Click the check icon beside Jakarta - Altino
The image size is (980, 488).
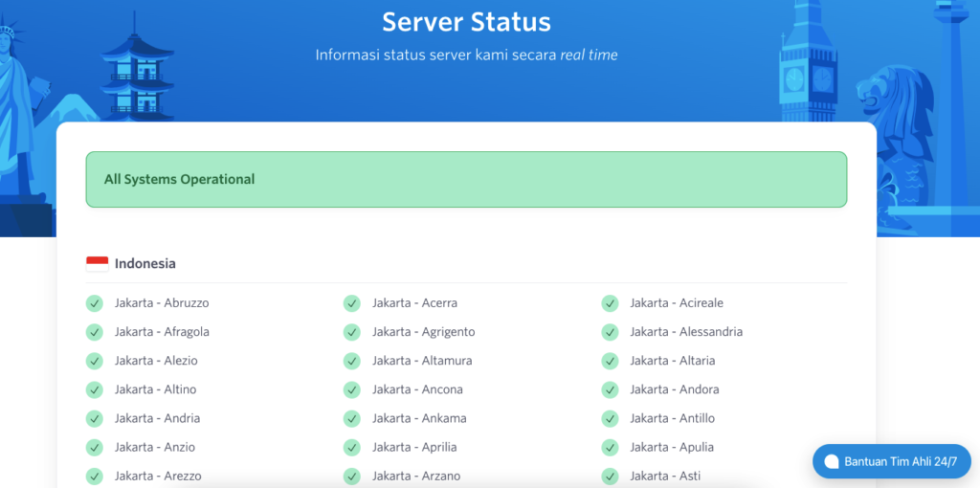click(95, 389)
